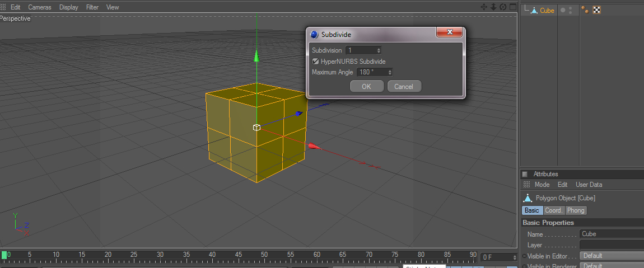Click Cancel in Subdivide dialog
Screen dimensions: 644x268
click(404, 86)
